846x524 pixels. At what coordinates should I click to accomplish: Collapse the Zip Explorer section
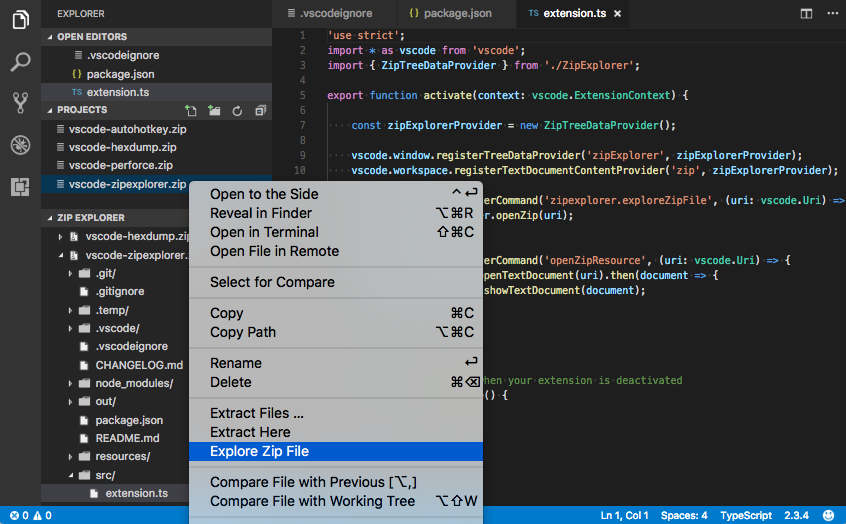coord(50,218)
